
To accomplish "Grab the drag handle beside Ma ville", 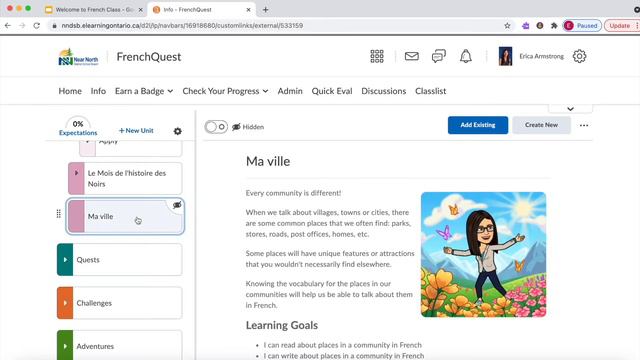I will point(59,213).
